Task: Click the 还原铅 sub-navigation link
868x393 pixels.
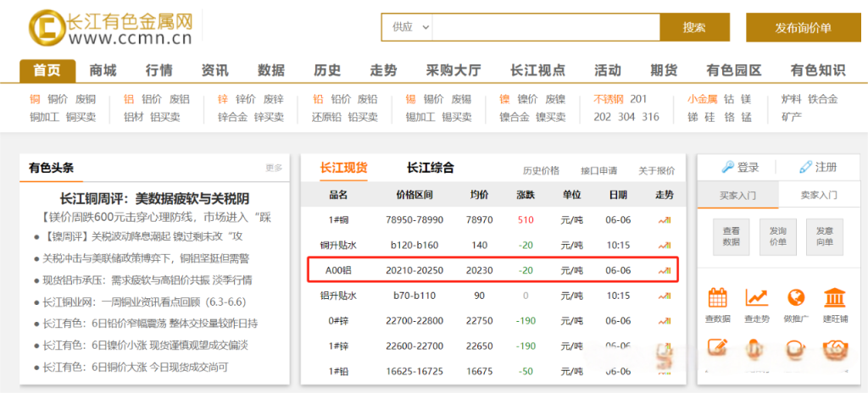Action: [326, 118]
